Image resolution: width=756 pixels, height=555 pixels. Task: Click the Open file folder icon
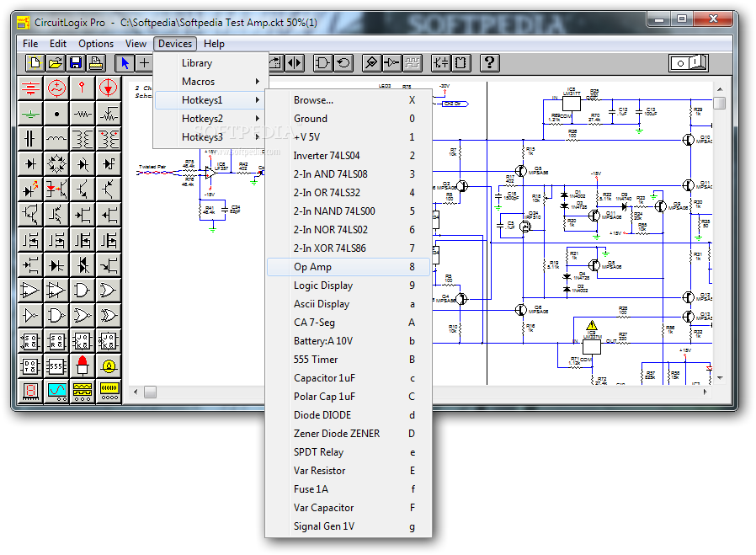point(55,62)
